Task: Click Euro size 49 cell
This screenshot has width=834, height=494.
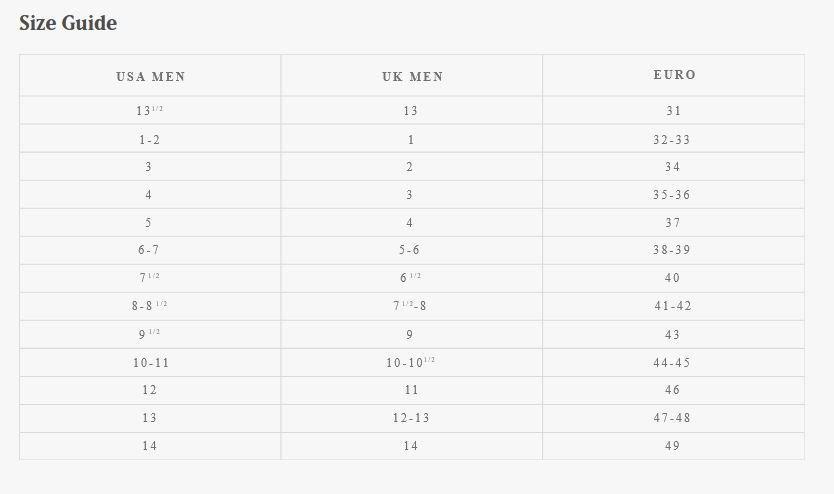Action: tap(673, 446)
